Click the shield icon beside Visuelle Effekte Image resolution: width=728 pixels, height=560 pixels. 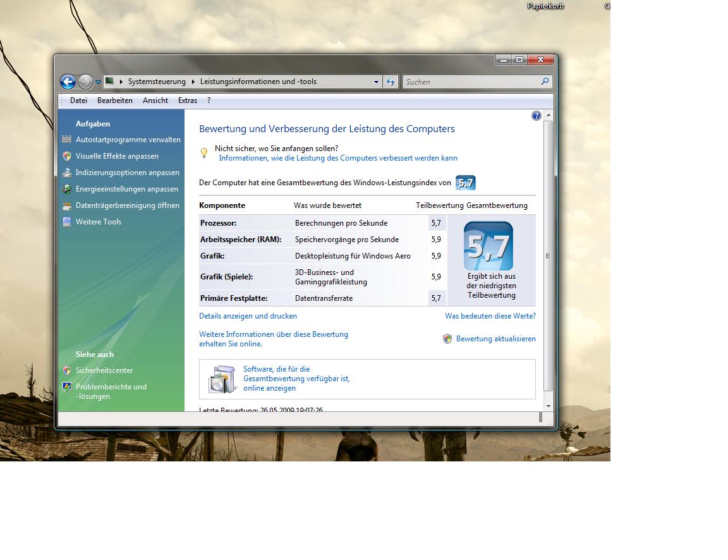[67, 156]
